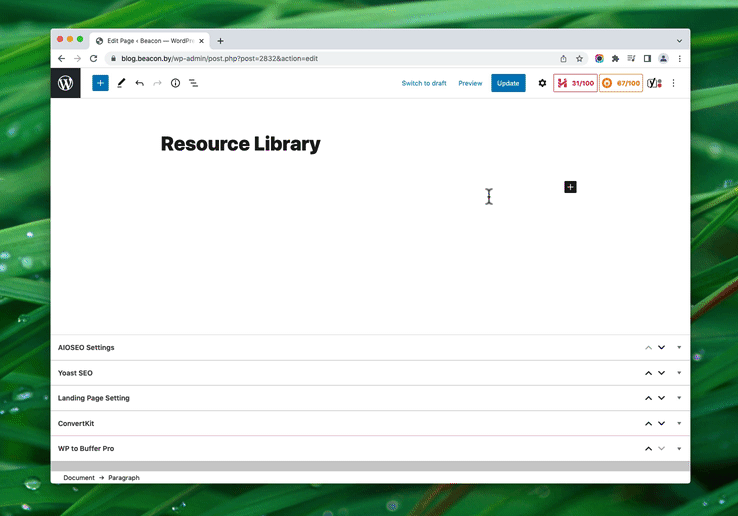Go back in browser history
This screenshot has width=738, height=516.
pos(61,58)
